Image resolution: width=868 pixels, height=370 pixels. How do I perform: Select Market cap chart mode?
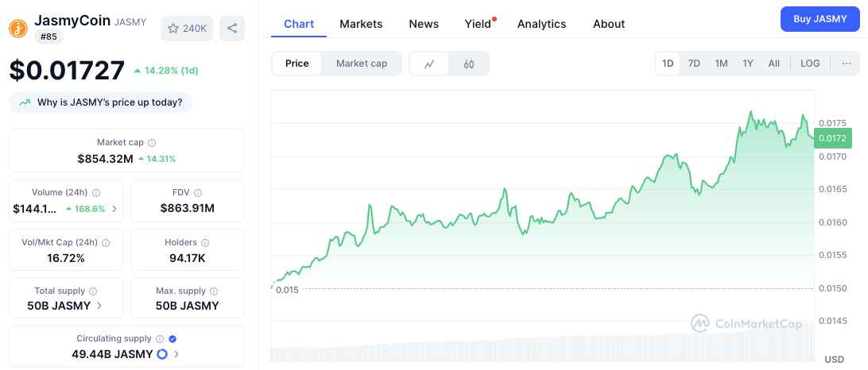362,64
